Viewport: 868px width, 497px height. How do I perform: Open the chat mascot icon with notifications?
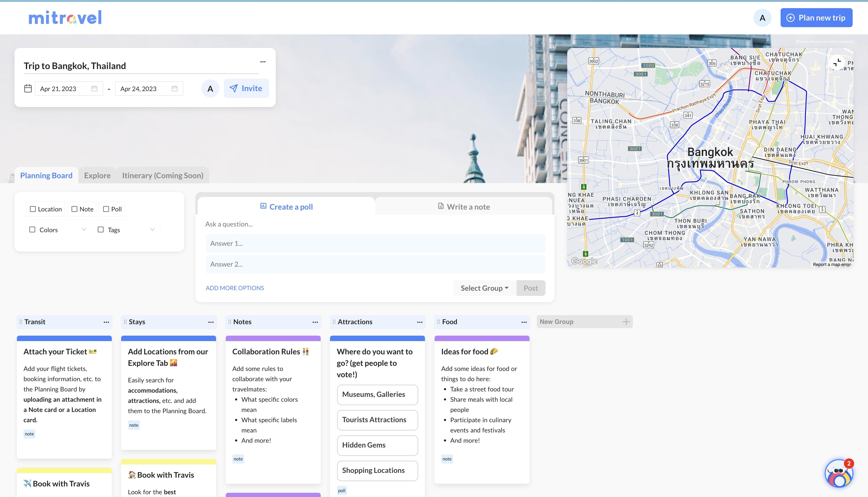pos(839,473)
